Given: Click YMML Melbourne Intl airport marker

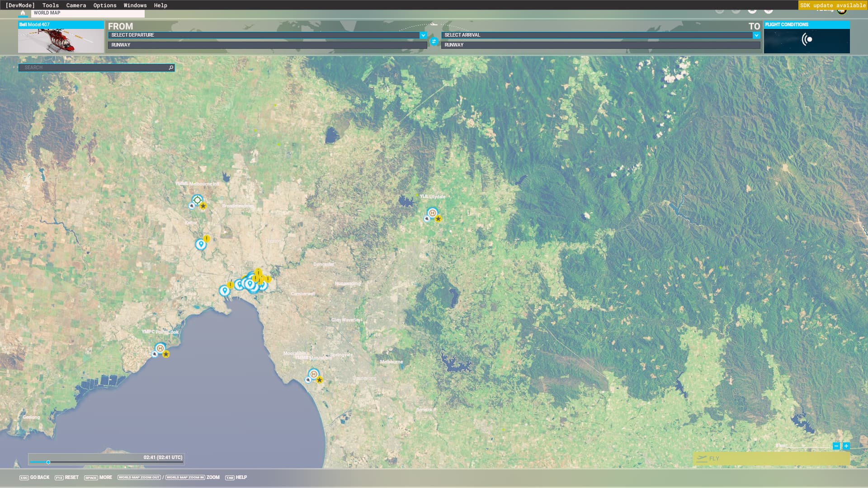Looking at the screenshot, I should [x=197, y=200].
